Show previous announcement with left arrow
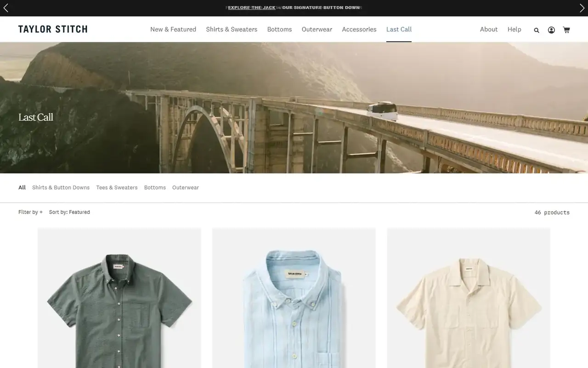The width and height of the screenshot is (588, 368). [6, 8]
